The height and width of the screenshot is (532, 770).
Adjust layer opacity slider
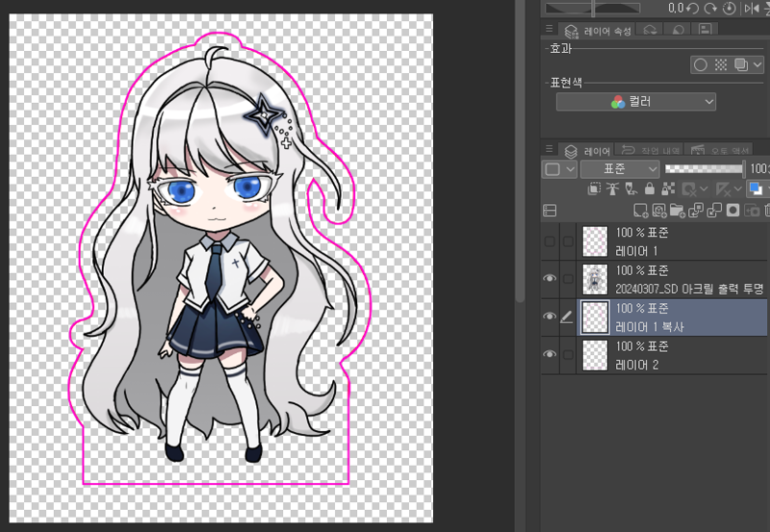pyautogui.click(x=705, y=168)
